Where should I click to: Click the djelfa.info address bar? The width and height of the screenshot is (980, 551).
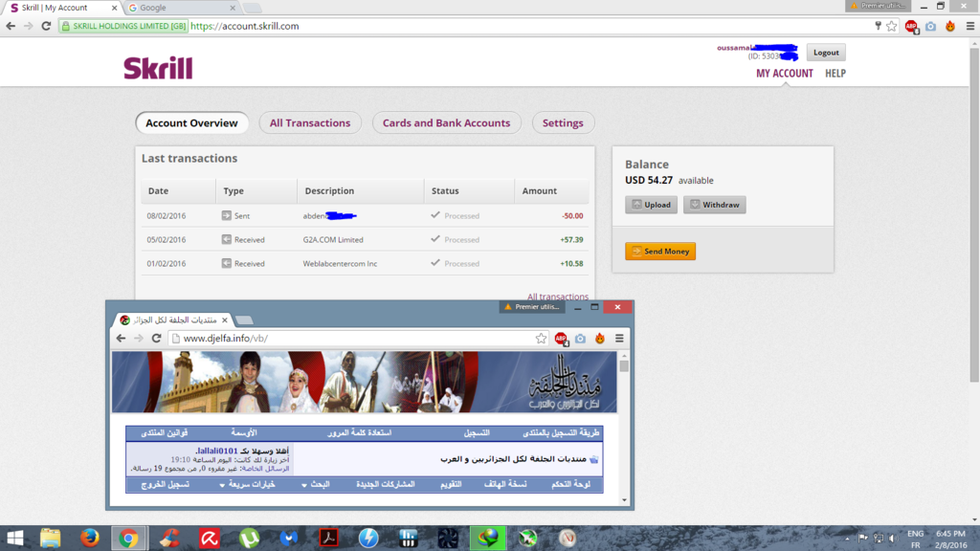358,338
